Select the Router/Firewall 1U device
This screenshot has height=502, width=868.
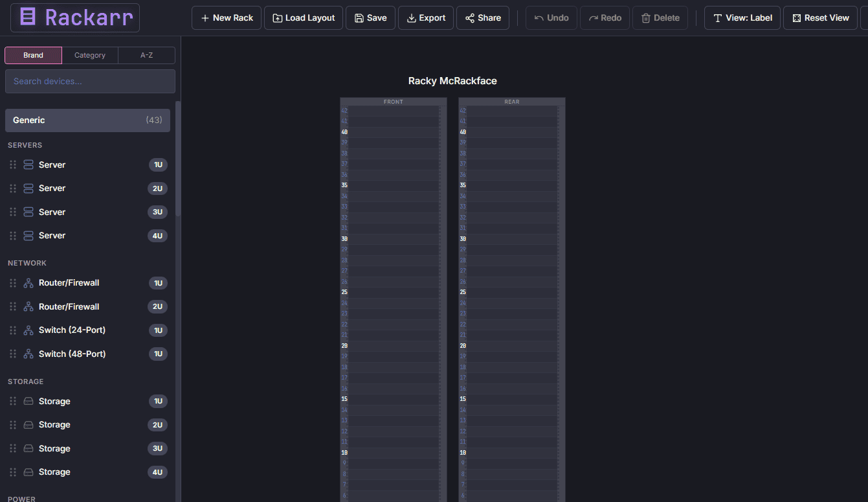click(x=69, y=283)
